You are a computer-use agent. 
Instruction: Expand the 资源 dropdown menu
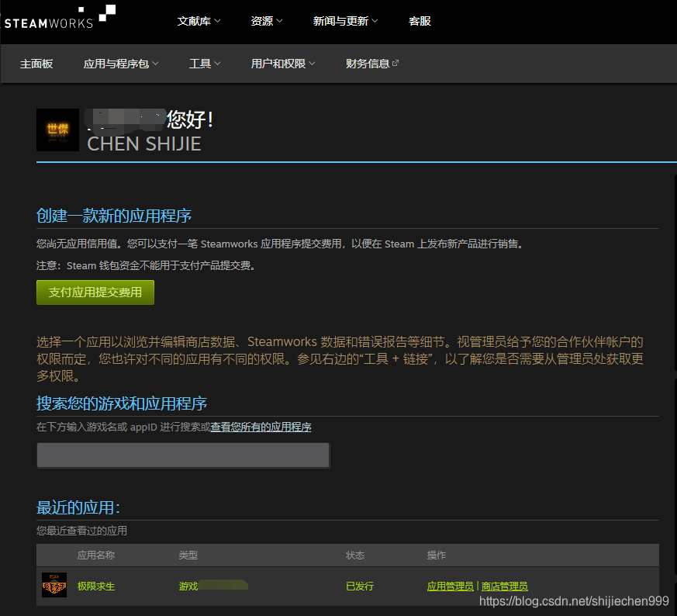tap(267, 21)
